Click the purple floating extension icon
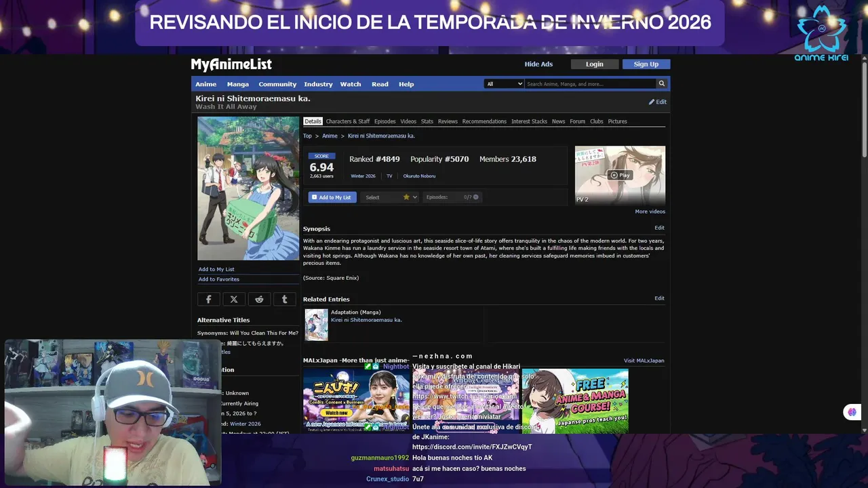 coord(852,412)
